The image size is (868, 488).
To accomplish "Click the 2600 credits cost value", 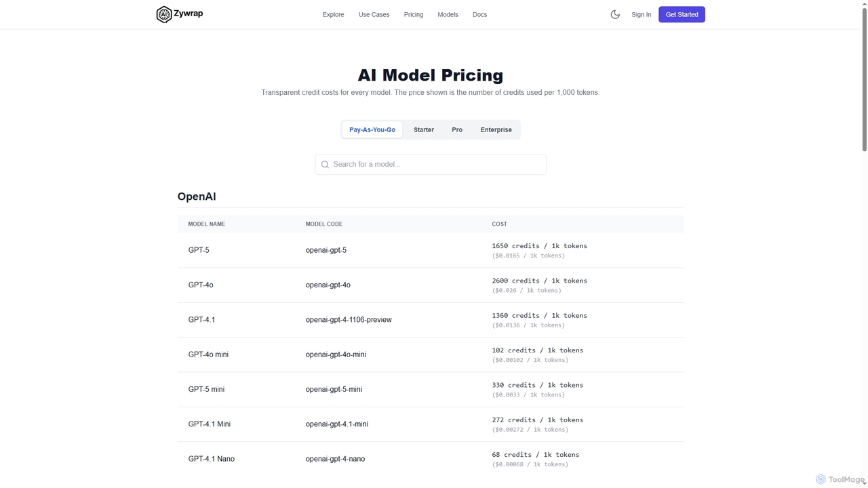I will pos(540,281).
